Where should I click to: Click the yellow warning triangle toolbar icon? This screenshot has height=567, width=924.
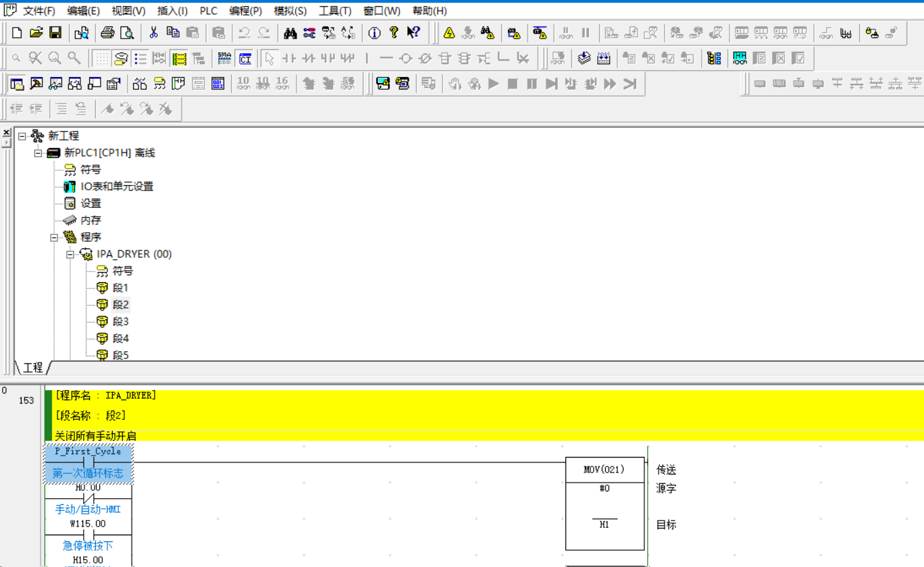[449, 32]
